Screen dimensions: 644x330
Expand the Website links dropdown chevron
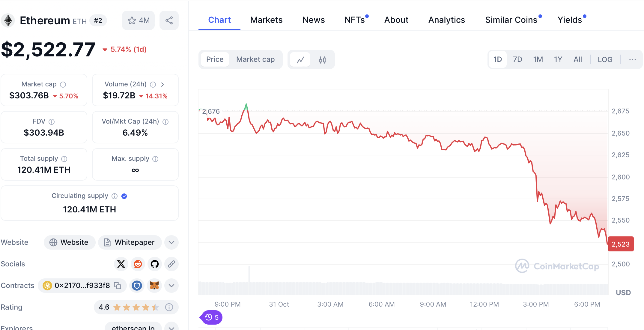[171, 242]
